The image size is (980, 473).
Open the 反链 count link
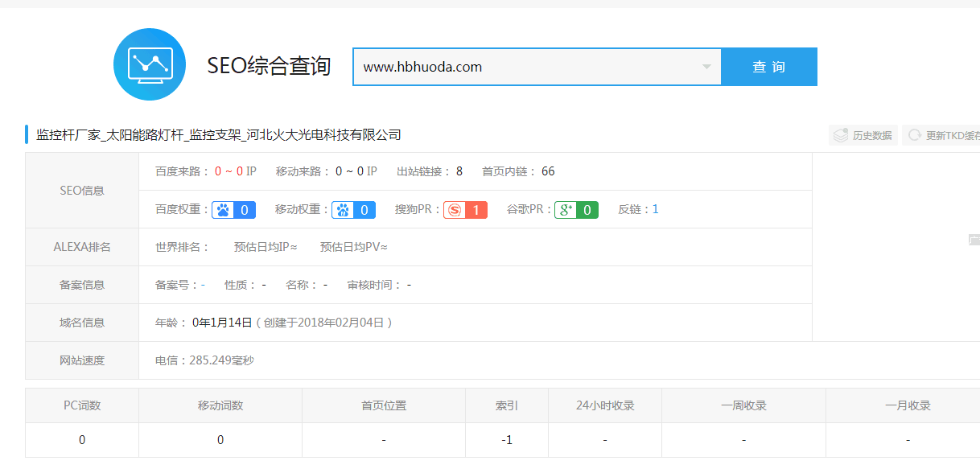point(655,209)
